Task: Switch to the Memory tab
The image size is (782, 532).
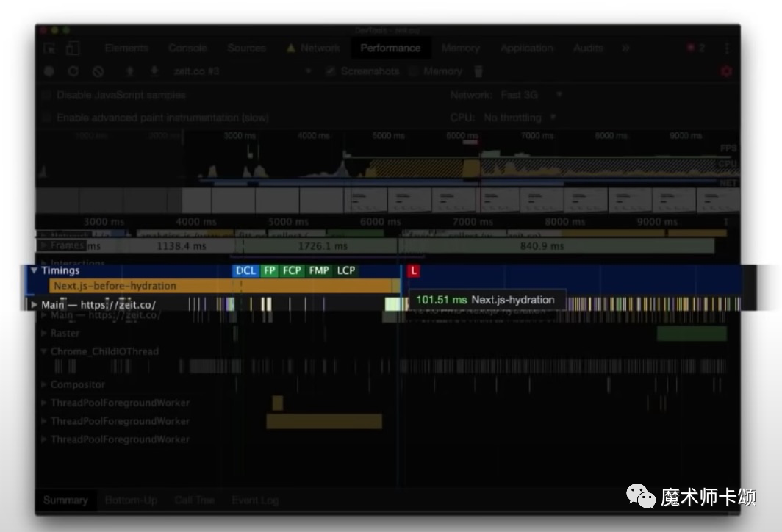Action: point(460,48)
